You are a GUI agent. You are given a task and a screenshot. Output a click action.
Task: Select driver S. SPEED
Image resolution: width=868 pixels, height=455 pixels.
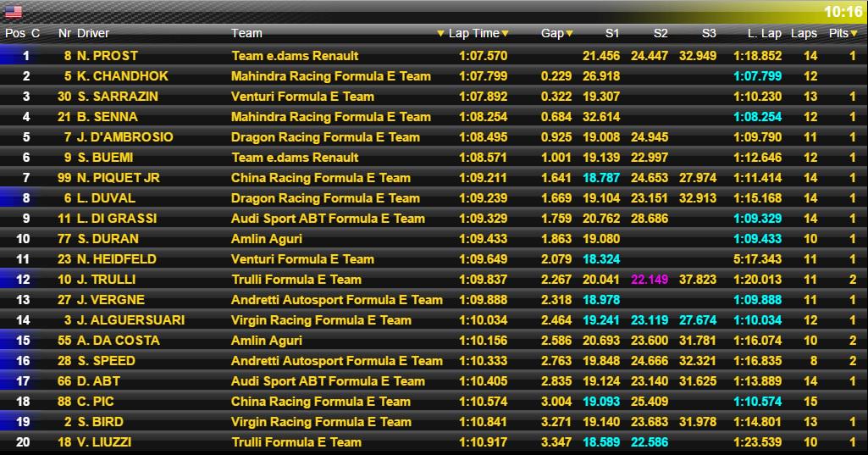107,361
